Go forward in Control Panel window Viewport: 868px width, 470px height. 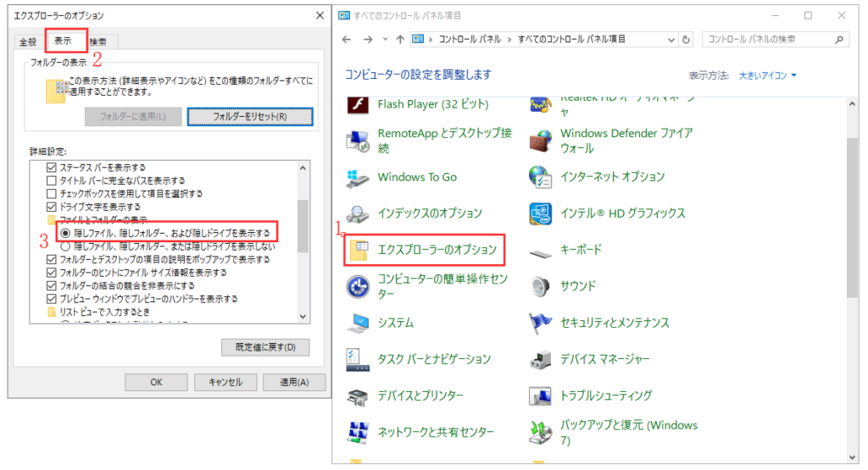coord(368,39)
